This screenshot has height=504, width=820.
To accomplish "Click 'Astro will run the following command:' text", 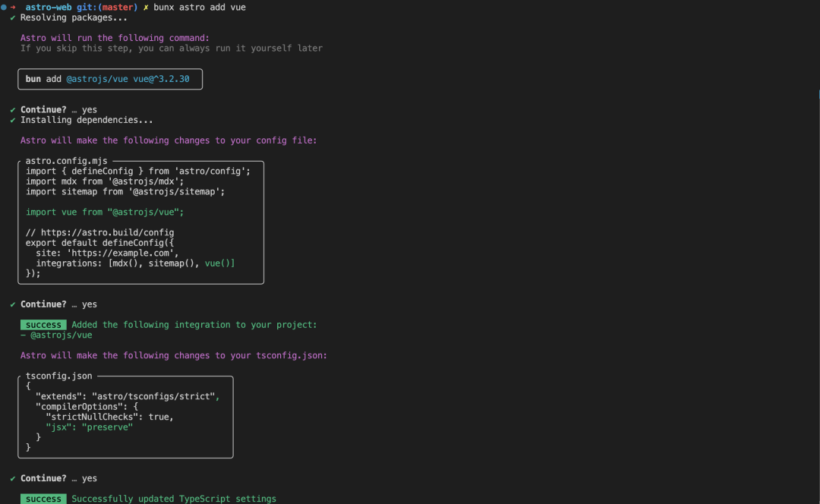I will [x=115, y=38].
